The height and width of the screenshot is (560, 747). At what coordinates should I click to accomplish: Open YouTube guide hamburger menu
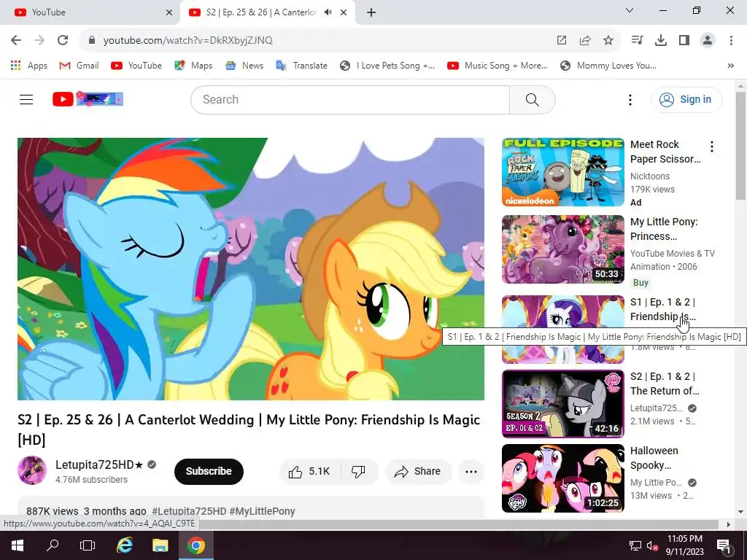pyautogui.click(x=26, y=99)
